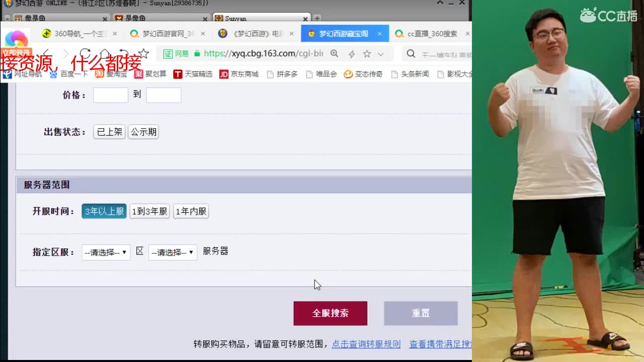This screenshot has width=644, height=362.
Task: Click the green padlock security icon
Action: pos(197,53)
